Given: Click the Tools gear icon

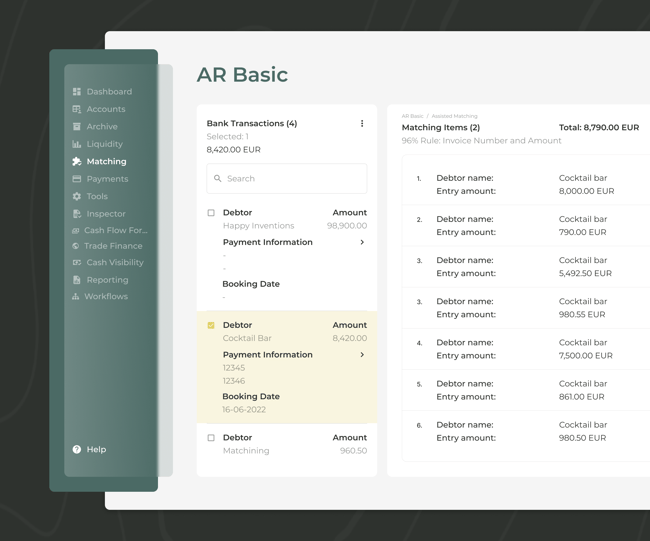Looking at the screenshot, I should click(77, 196).
